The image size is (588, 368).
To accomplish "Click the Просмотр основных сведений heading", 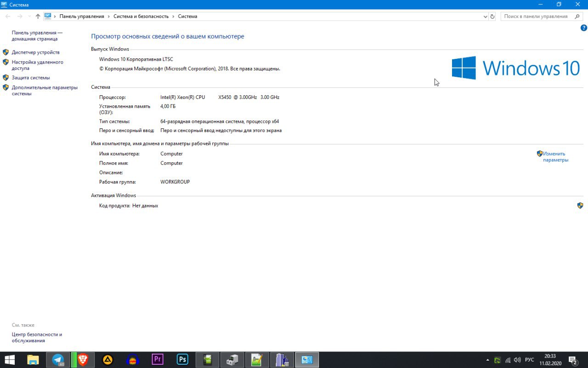I will (168, 36).
